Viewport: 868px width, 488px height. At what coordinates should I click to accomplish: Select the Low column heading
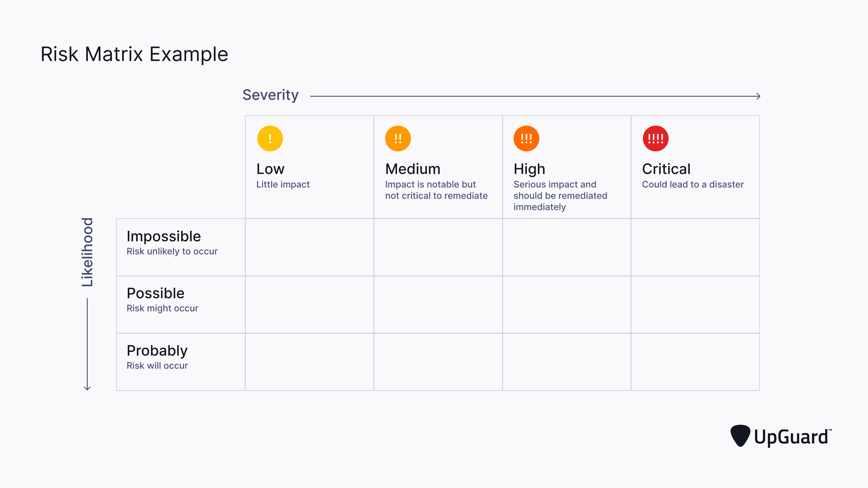[270, 169]
